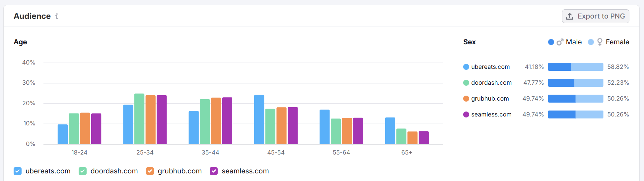Click the doordash.com label in Sex panel
This screenshot has width=644, height=181.
[x=491, y=83]
